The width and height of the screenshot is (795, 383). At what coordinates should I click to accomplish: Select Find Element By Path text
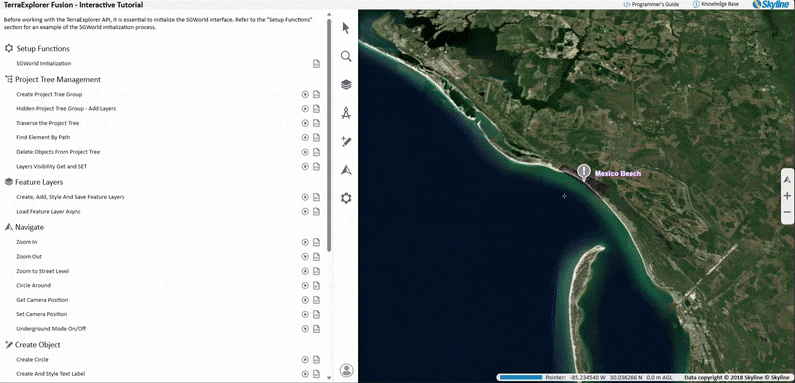[x=43, y=137]
